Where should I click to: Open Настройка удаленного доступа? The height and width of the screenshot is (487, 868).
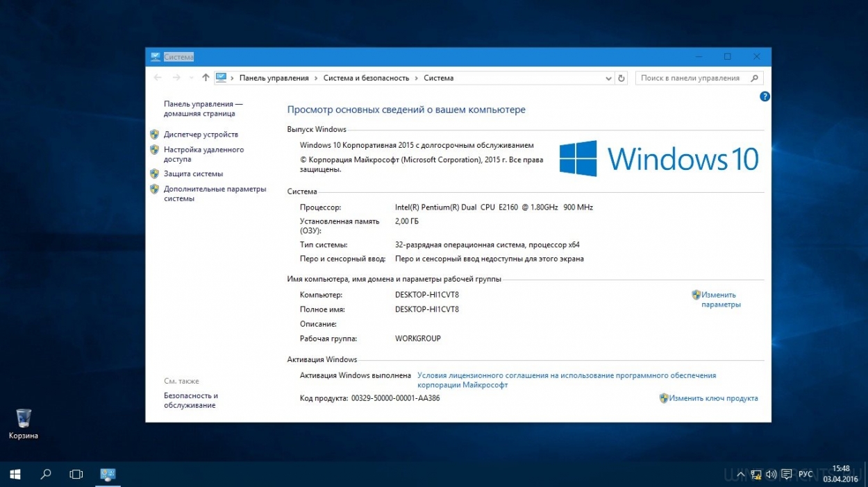click(203, 154)
